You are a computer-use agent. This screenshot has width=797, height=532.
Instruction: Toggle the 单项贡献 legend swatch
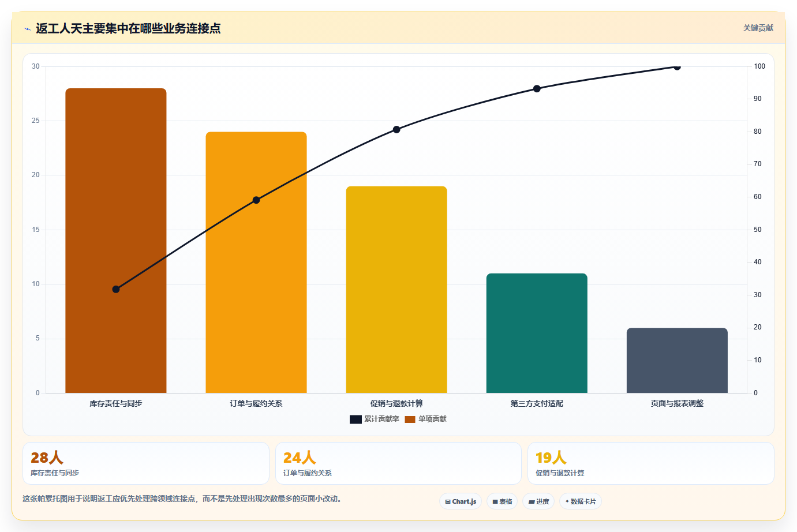[410, 419]
